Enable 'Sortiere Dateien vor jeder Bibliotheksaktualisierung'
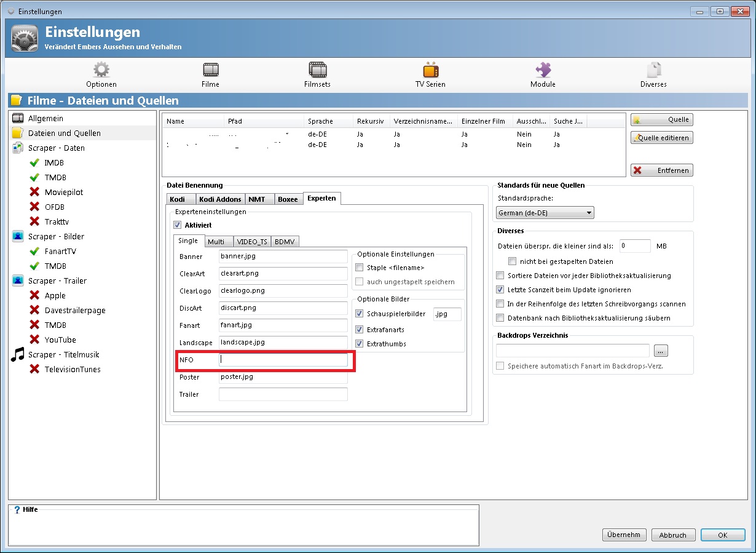Image resolution: width=756 pixels, height=553 pixels. [500, 276]
